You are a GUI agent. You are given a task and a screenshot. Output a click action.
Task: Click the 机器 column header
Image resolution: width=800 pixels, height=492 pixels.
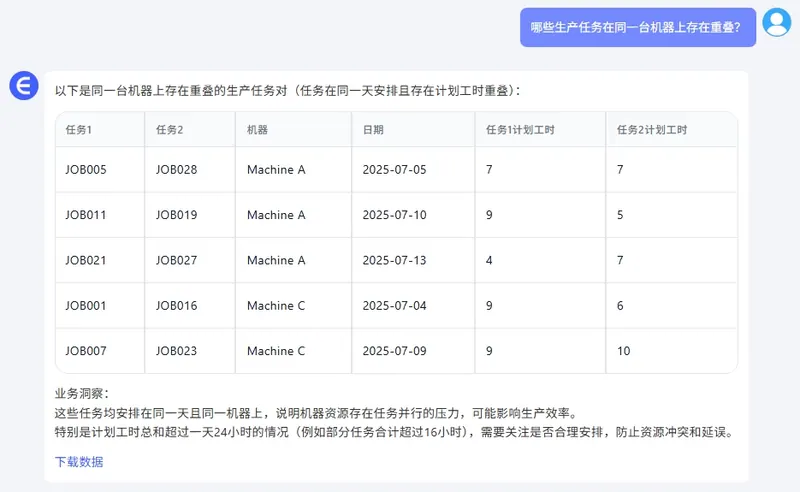257,130
